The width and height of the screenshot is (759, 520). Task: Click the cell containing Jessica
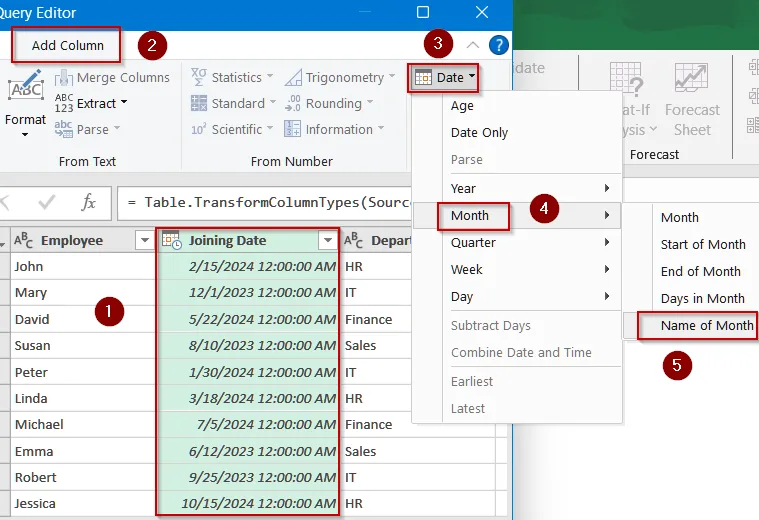click(x=83, y=504)
